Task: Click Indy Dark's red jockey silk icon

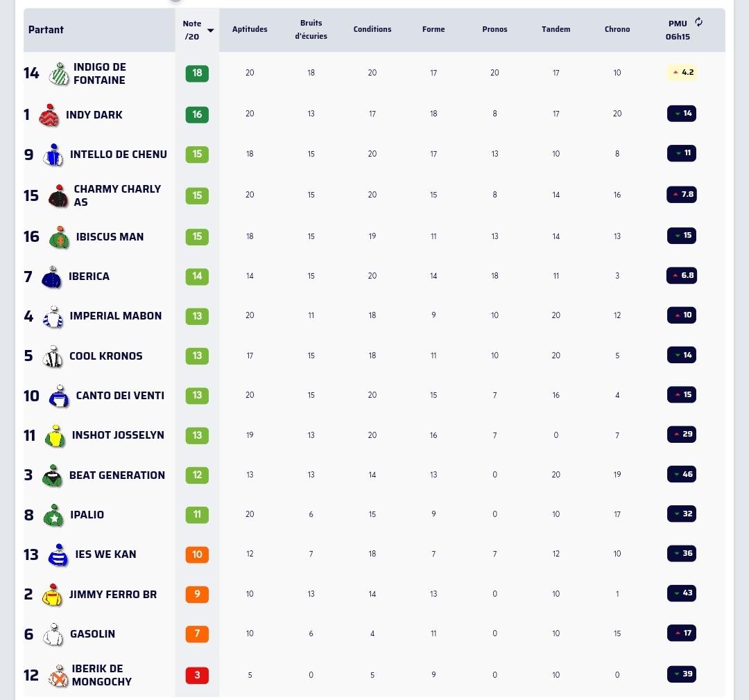Action: 49,115
